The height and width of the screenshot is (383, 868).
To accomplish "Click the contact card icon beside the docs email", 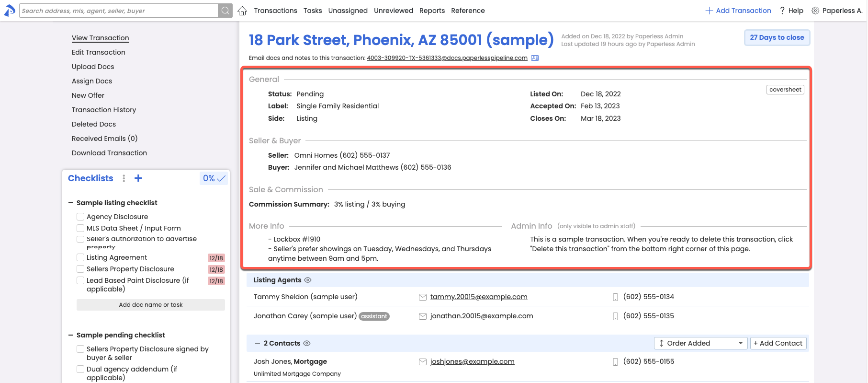I will click(x=535, y=58).
